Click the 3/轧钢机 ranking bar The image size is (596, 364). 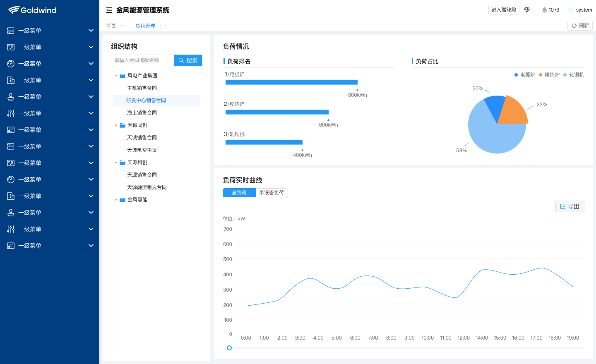(264, 142)
